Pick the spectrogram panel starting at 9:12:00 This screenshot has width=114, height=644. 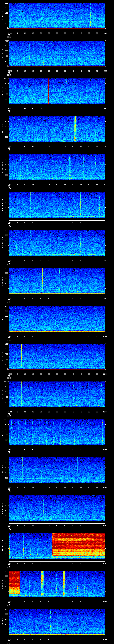57,432
